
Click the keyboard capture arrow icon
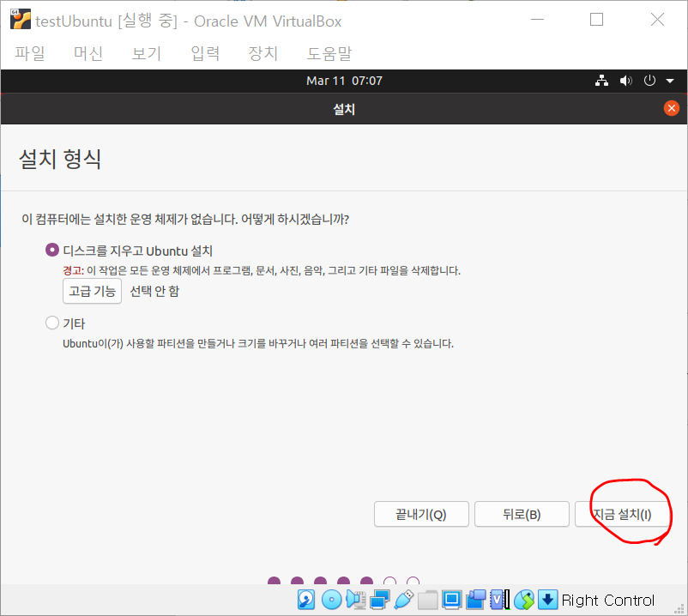click(547, 600)
